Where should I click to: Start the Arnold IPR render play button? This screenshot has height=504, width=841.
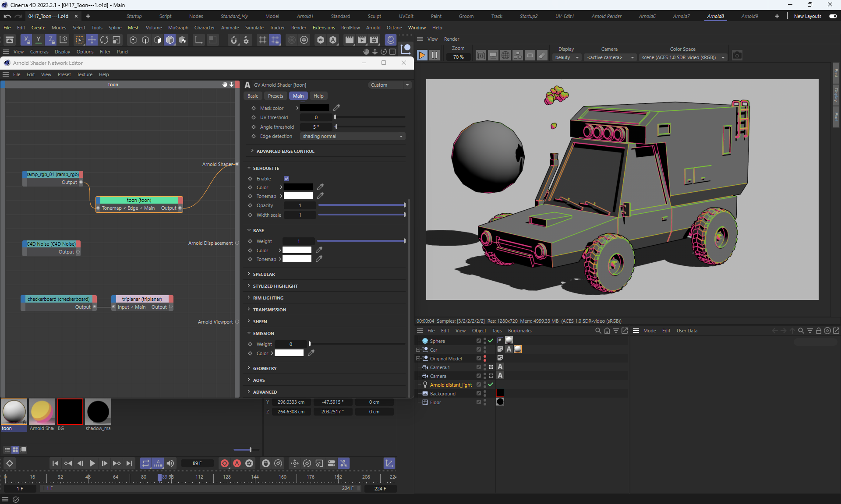[422, 56]
